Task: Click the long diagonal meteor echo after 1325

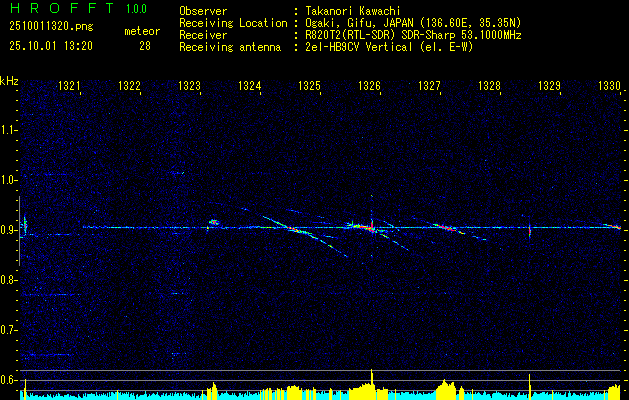Action: 305,236
